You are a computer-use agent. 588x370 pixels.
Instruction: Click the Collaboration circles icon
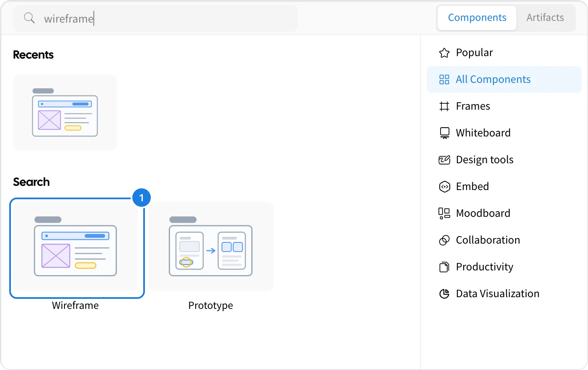444,240
